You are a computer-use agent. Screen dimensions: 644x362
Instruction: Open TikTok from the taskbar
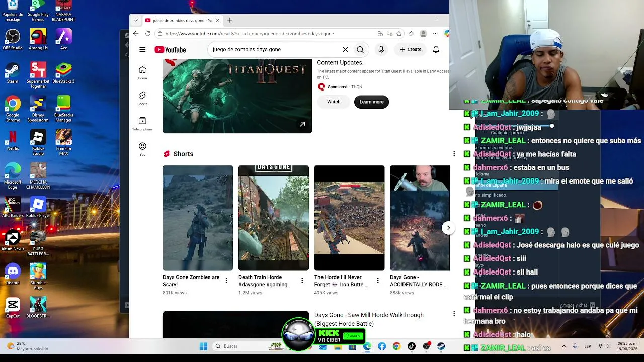(x=412, y=346)
